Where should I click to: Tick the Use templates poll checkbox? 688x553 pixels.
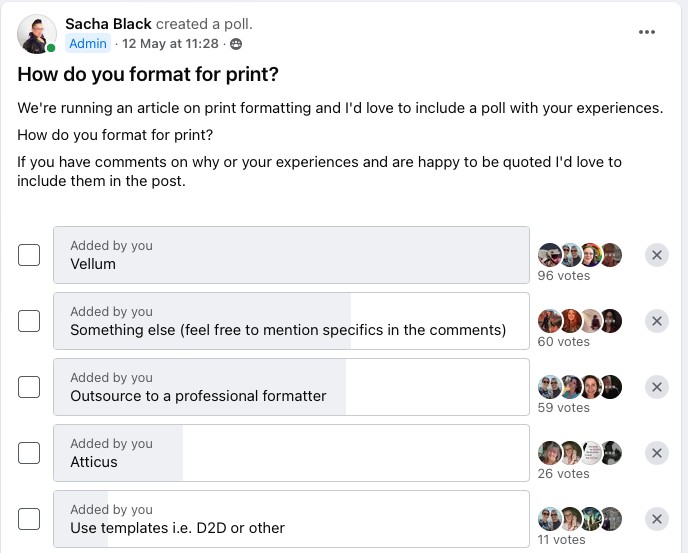coord(30,519)
